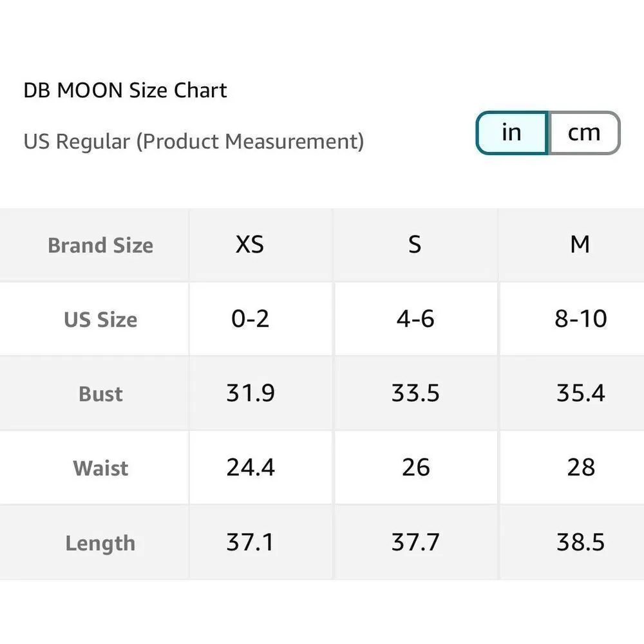Click the Length row label

100,543
